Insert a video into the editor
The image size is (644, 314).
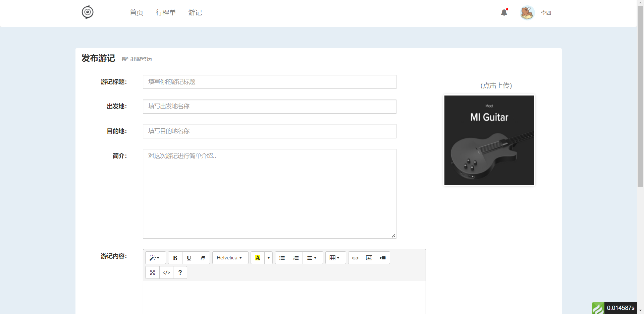coord(383,258)
